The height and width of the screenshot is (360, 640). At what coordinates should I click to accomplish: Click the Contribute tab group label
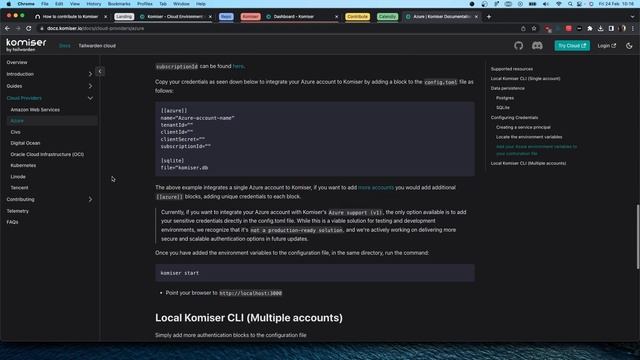[357, 17]
